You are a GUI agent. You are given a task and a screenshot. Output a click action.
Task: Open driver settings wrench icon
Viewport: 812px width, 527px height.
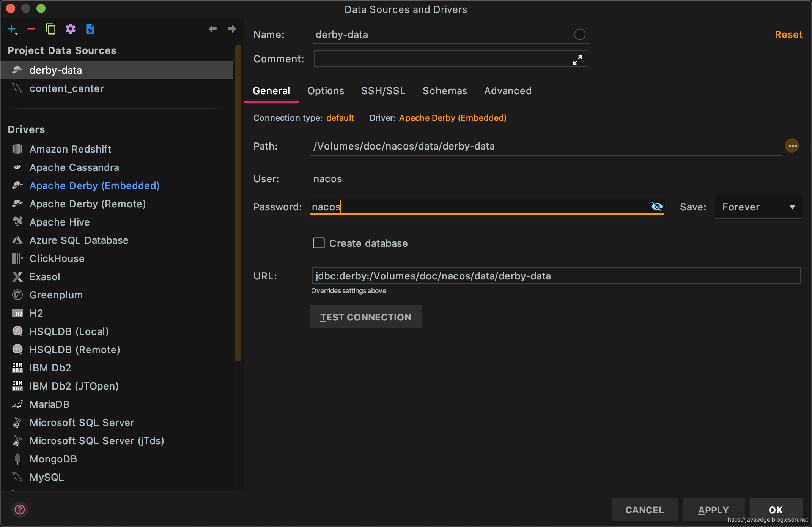tap(71, 29)
